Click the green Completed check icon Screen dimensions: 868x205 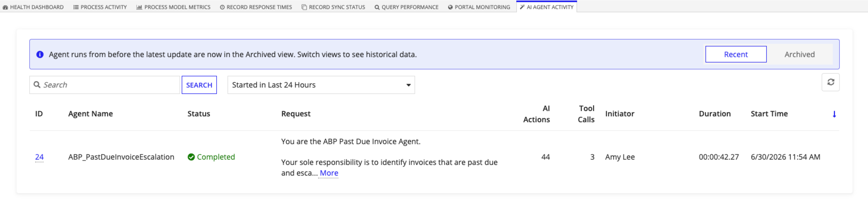[191, 157]
